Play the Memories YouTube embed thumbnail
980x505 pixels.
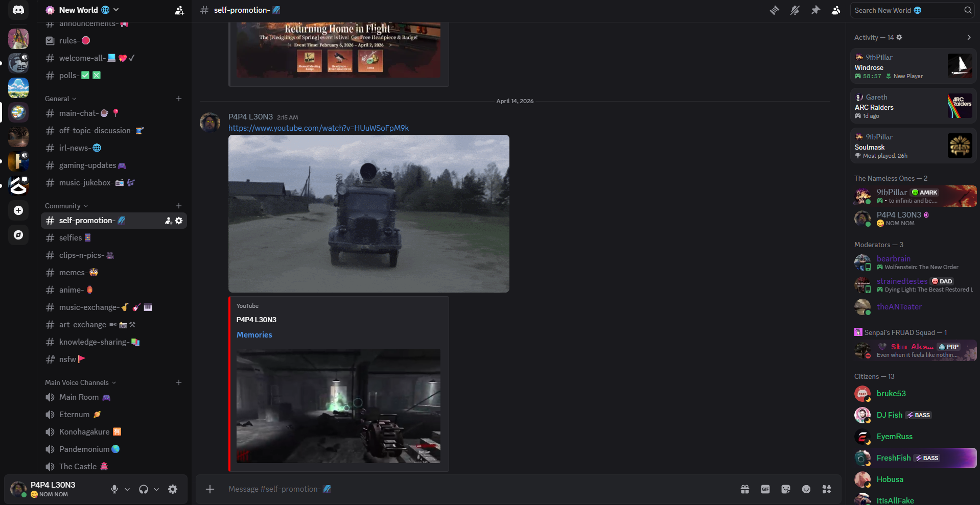pyautogui.click(x=338, y=406)
